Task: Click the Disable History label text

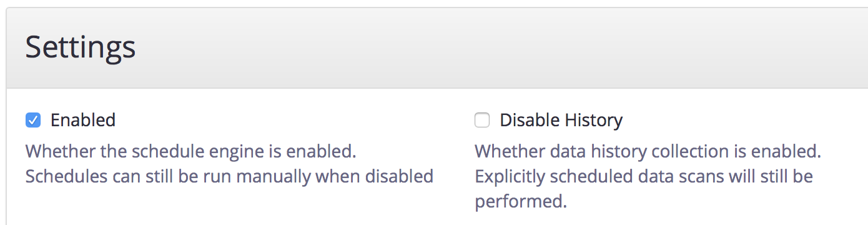Action: click(x=561, y=120)
